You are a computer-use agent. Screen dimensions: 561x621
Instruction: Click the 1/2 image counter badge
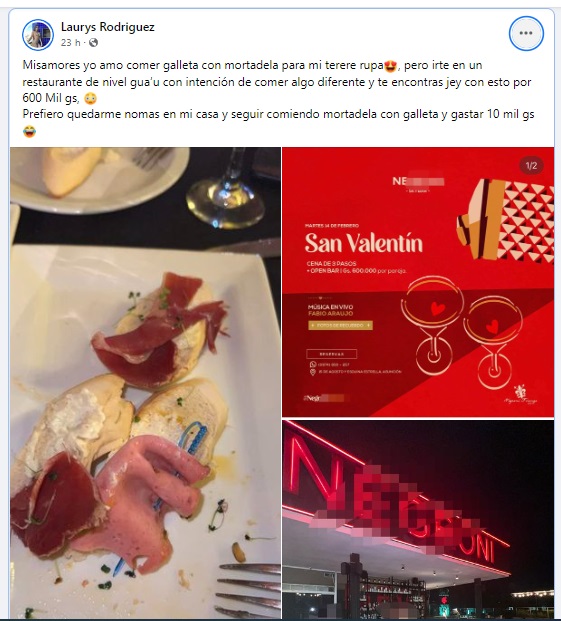[531, 166]
